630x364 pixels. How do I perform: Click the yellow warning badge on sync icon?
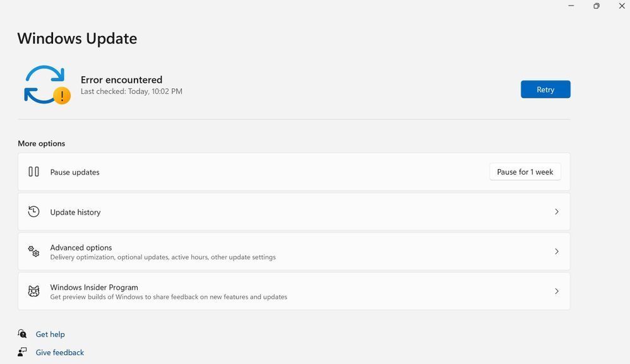click(x=62, y=96)
